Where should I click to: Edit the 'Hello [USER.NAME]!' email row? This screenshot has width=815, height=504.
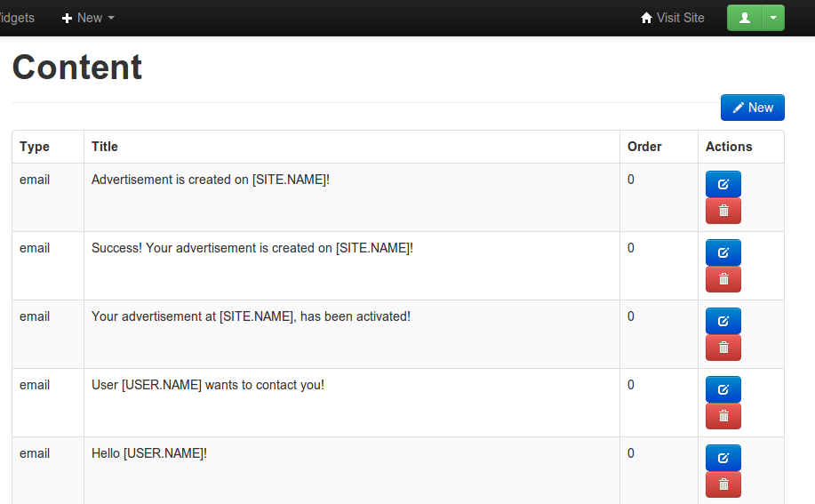coord(723,458)
